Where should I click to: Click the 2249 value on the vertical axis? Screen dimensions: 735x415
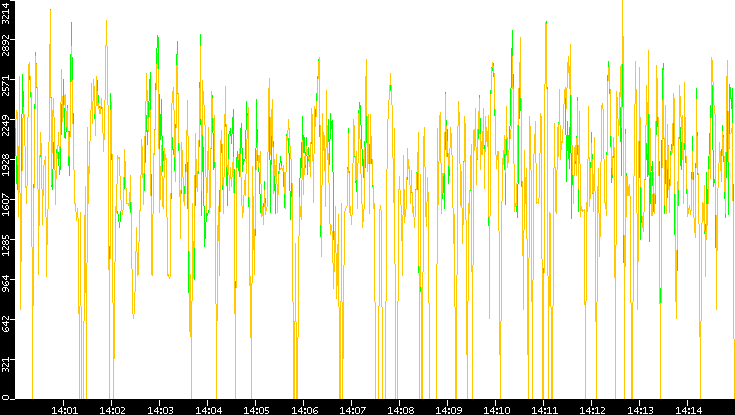pyautogui.click(x=5, y=127)
